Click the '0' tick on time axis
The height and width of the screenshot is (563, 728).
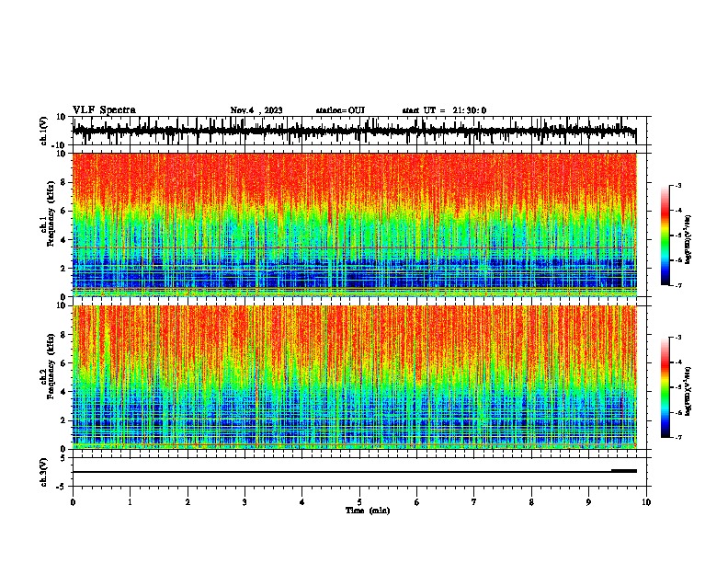click(x=73, y=502)
